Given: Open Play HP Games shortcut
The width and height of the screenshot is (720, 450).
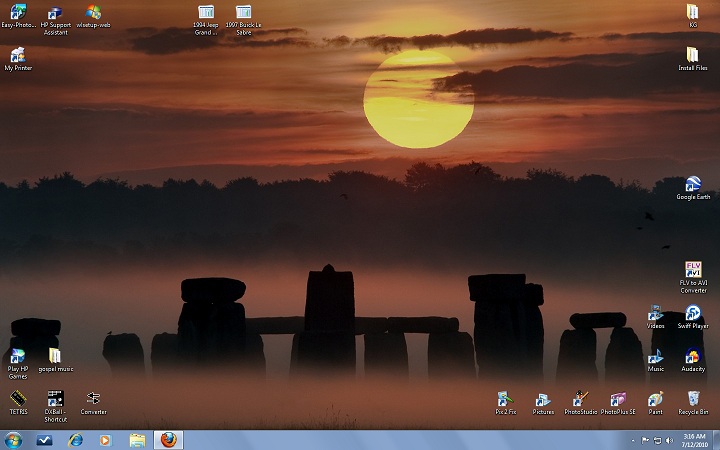Looking at the screenshot, I should click(18, 364).
